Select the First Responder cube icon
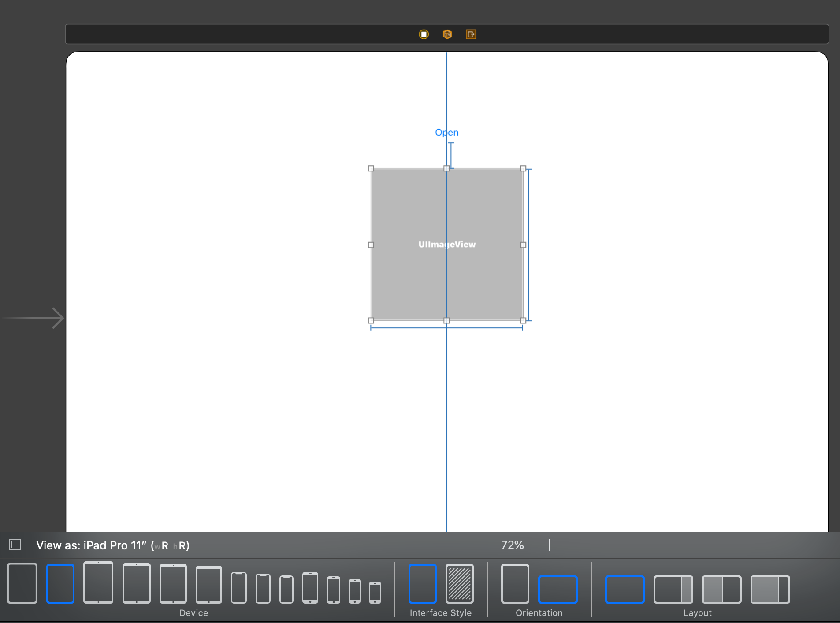This screenshot has height=623, width=840. click(447, 34)
